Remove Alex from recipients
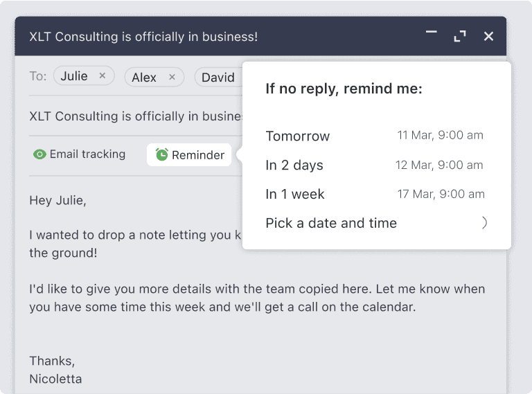The image size is (532, 394). pos(172,78)
